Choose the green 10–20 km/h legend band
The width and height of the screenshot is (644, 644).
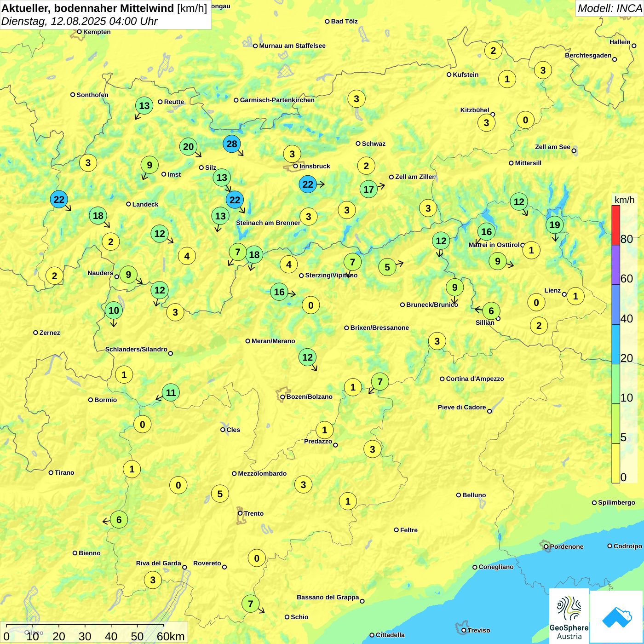pyautogui.click(x=616, y=384)
